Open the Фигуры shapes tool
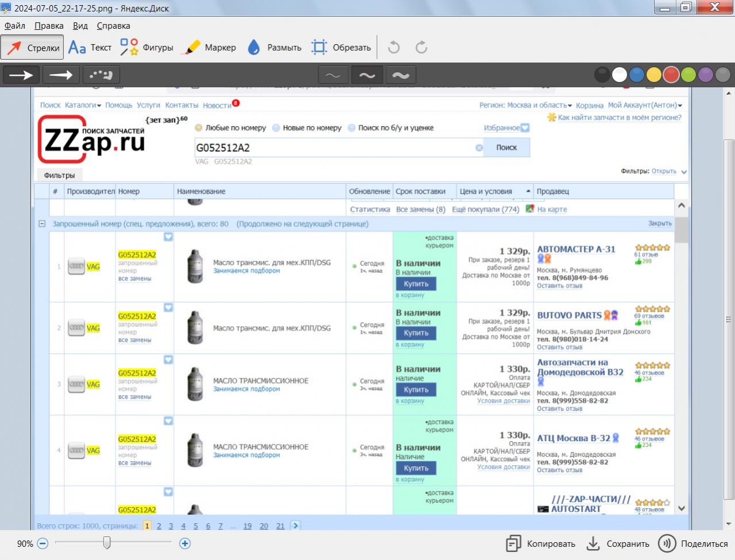The image size is (735, 560). 147,48
